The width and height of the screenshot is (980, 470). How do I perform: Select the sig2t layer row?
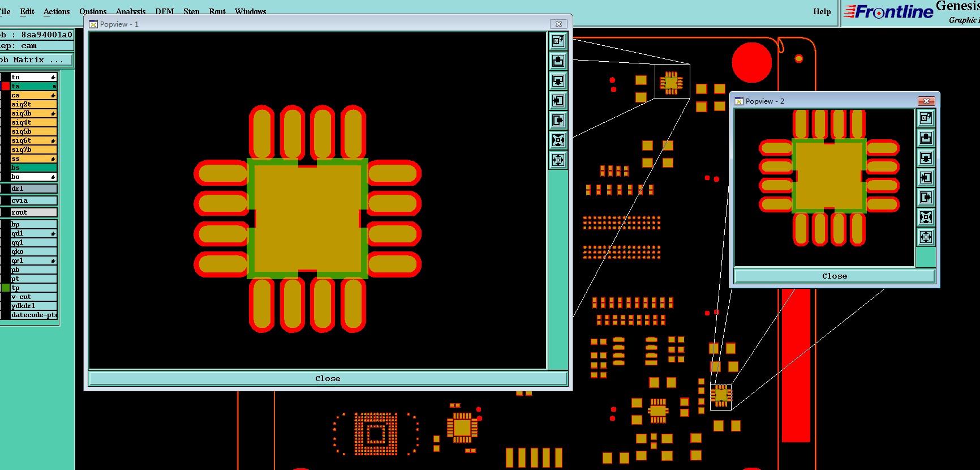(x=34, y=104)
